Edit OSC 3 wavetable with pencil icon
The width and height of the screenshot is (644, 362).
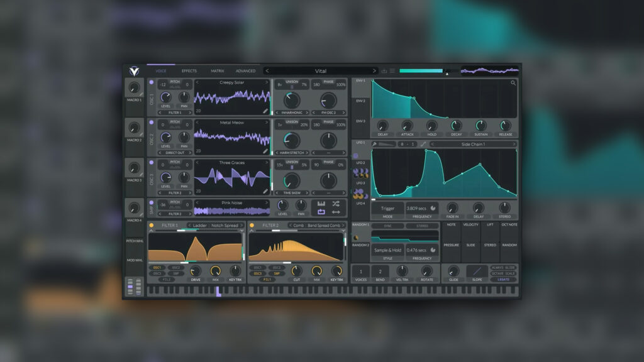point(265,191)
